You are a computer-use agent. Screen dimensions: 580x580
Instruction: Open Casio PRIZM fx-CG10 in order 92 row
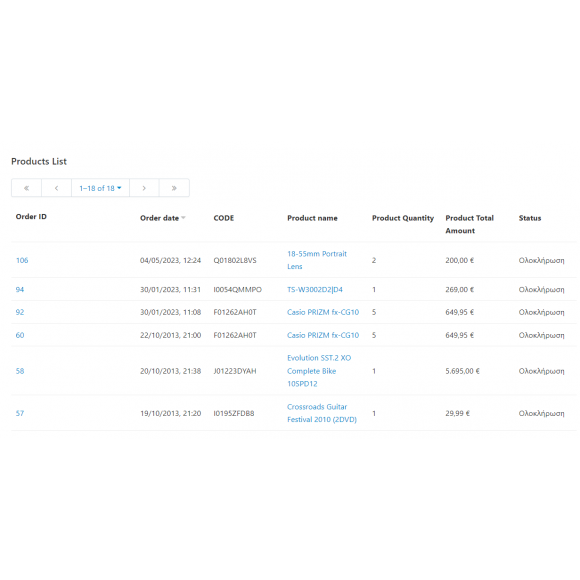click(x=323, y=312)
